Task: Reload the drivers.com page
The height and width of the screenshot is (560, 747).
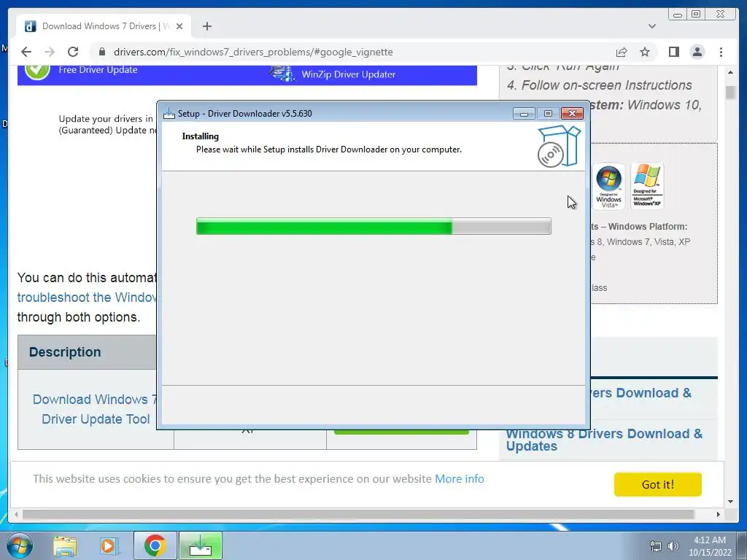Action: [73, 52]
